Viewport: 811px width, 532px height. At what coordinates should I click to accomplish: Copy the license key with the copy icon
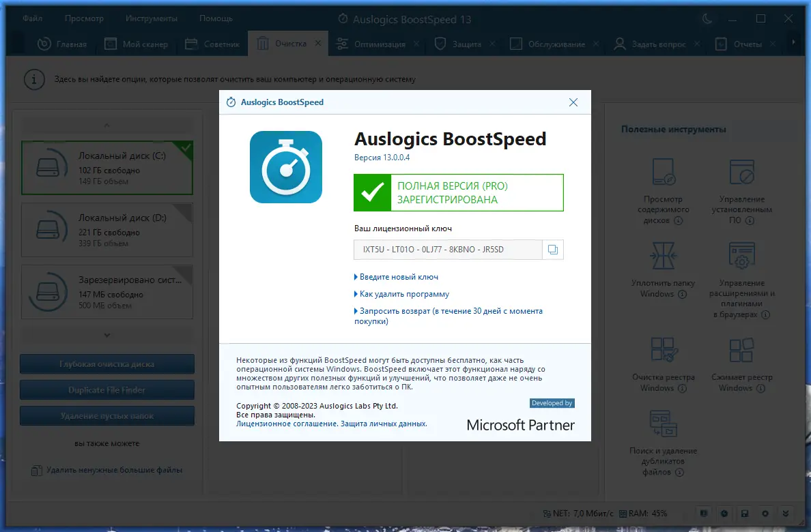coord(552,250)
